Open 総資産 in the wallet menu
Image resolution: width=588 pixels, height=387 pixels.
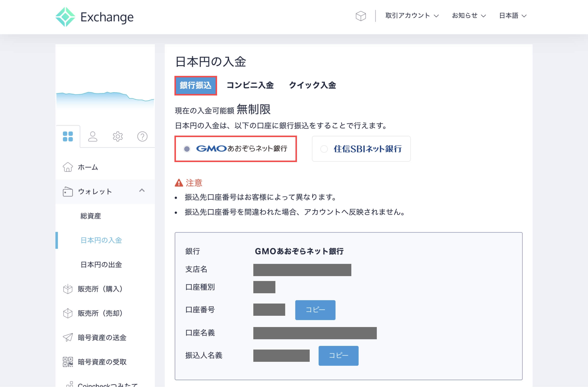[x=91, y=216]
